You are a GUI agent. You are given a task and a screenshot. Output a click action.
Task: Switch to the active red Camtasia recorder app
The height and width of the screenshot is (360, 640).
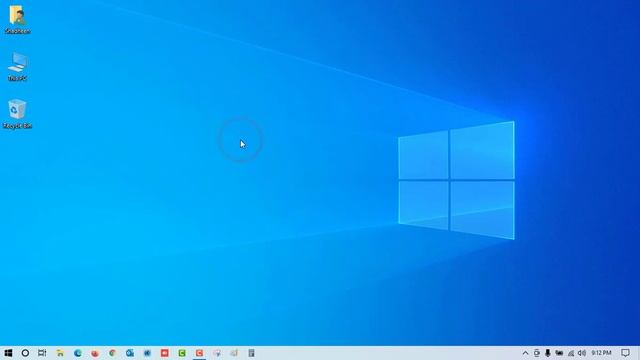pos(199,353)
